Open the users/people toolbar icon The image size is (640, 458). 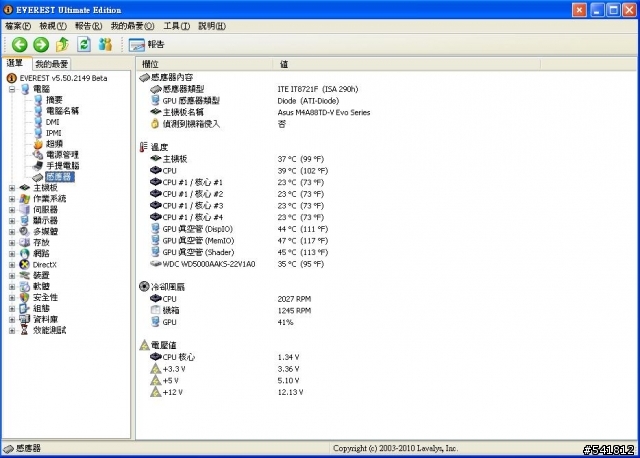105,44
